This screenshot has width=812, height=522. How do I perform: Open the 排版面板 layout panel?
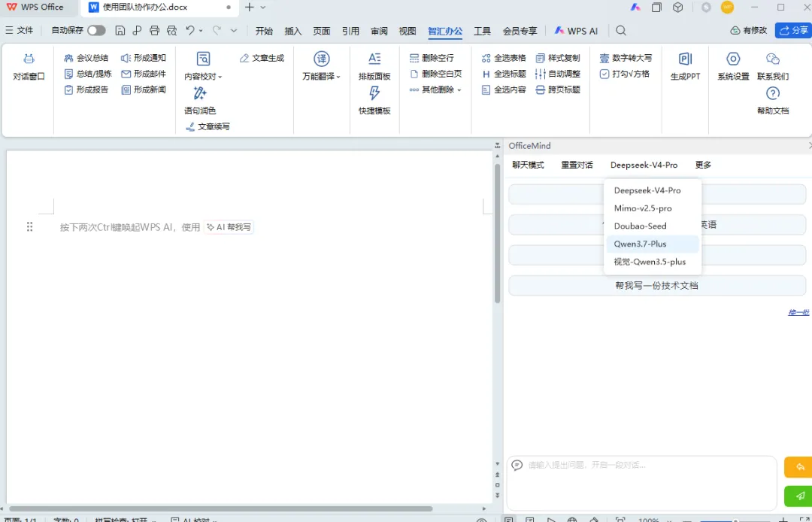374,67
